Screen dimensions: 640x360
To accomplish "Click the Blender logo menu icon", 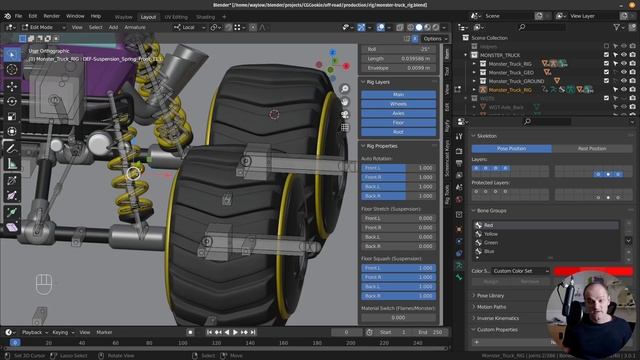I will [7, 16].
